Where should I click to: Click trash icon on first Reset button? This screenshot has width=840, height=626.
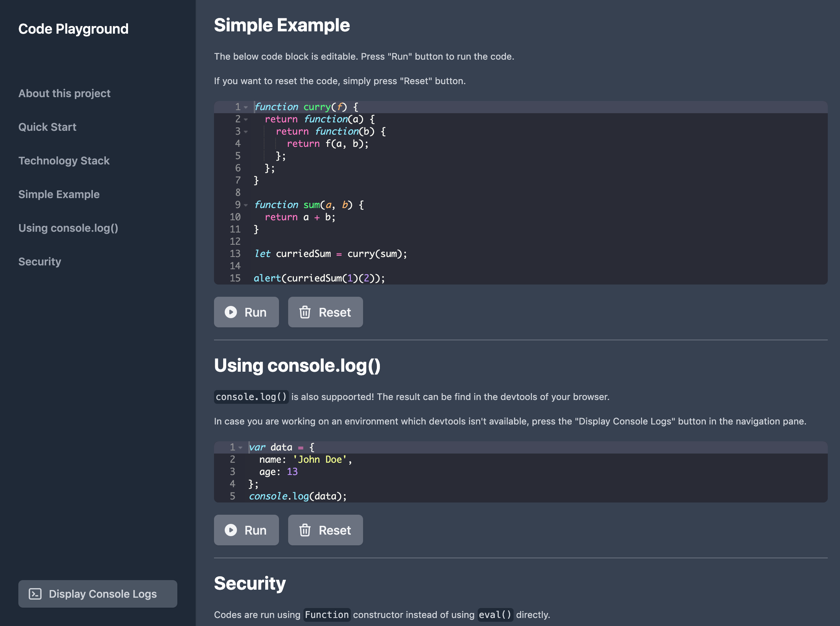[305, 312]
